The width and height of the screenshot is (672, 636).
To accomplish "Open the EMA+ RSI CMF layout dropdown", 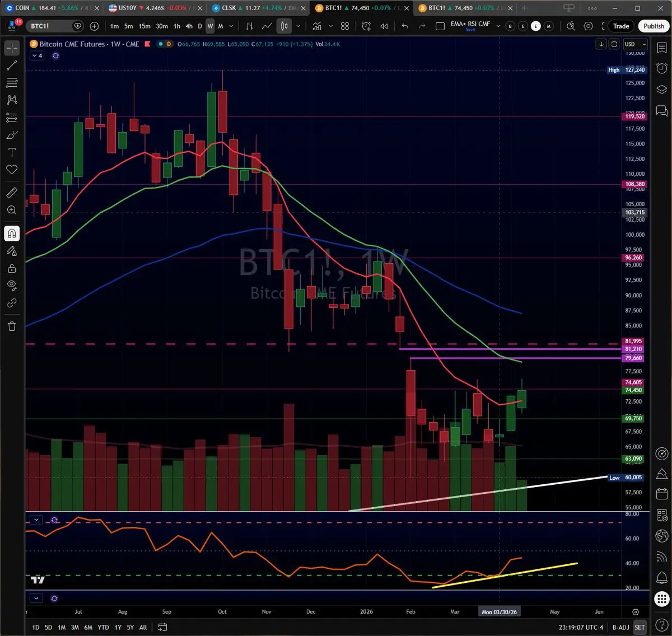I will (498, 26).
